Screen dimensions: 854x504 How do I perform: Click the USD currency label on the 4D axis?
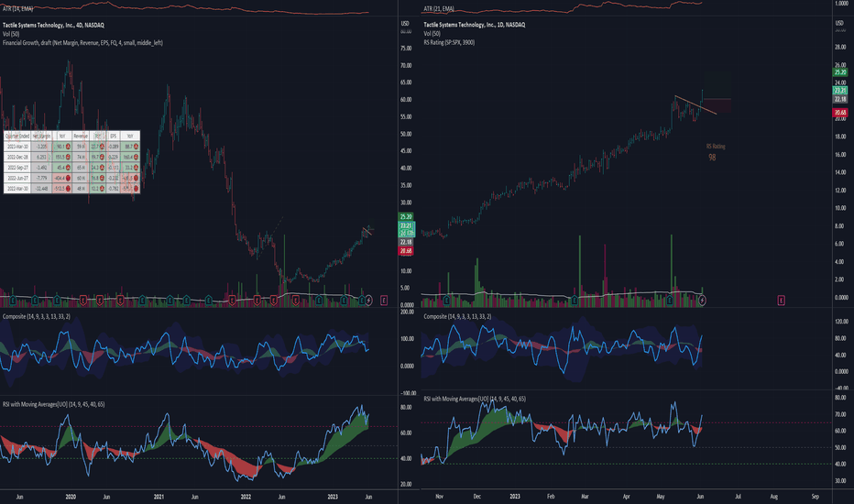405,24
